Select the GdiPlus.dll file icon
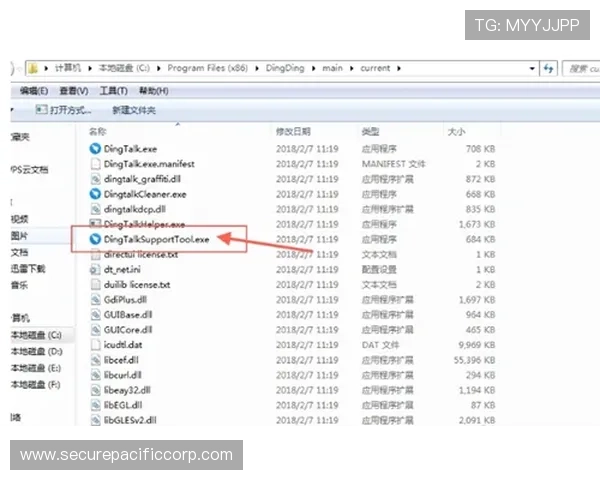 point(95,299)
